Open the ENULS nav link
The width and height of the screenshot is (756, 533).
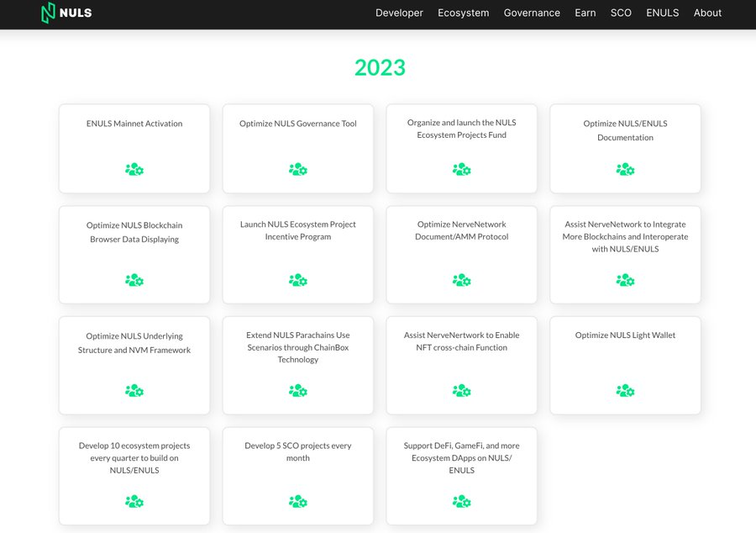[x=663, y=13]
